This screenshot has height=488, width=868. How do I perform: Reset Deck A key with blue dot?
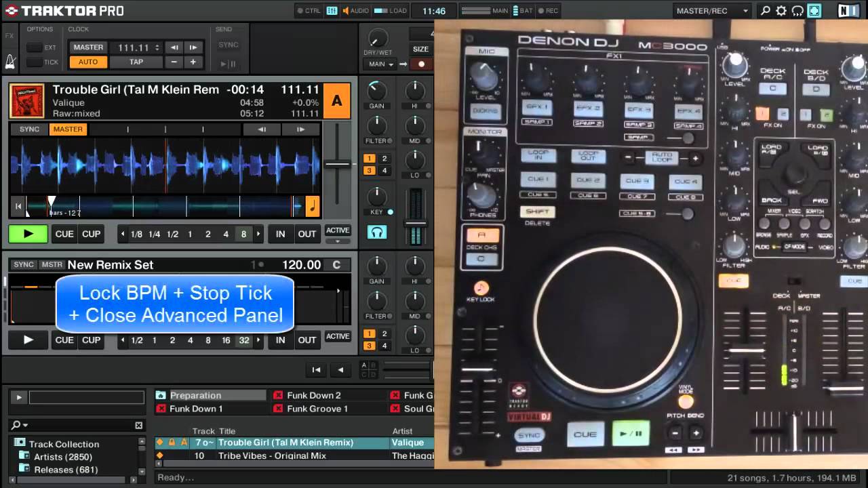pos(390,212)
